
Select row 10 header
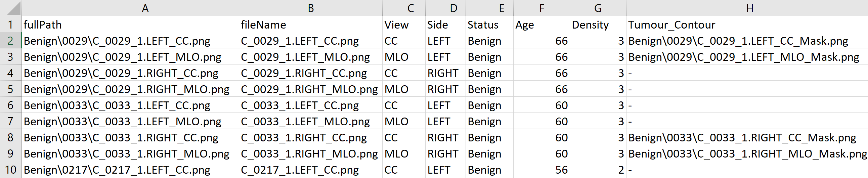[x=11, y=170]
